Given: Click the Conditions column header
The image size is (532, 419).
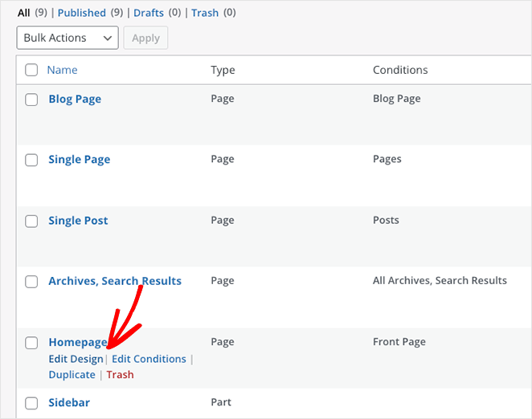Looking at the screenshot, I should click(400, 70).
